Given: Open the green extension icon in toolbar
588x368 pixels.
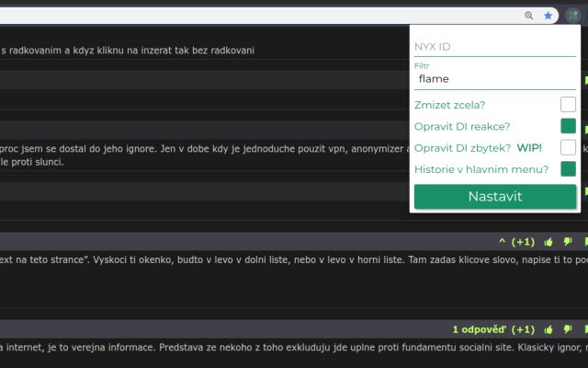Looking at the screenshot, I should [573, 16].
